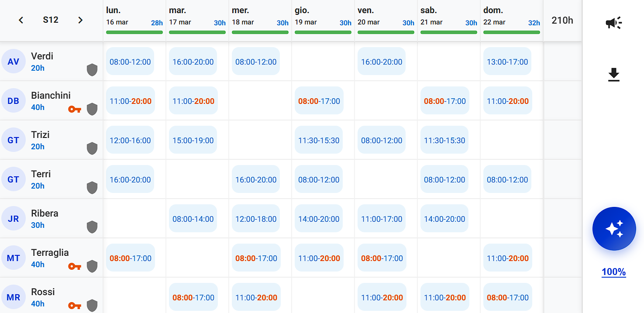Image resolution: width=644 pixels, height=313 pixels.
Task: Open Verdi's Monday 08:00-12:00 shift
Action: point(130,62)
